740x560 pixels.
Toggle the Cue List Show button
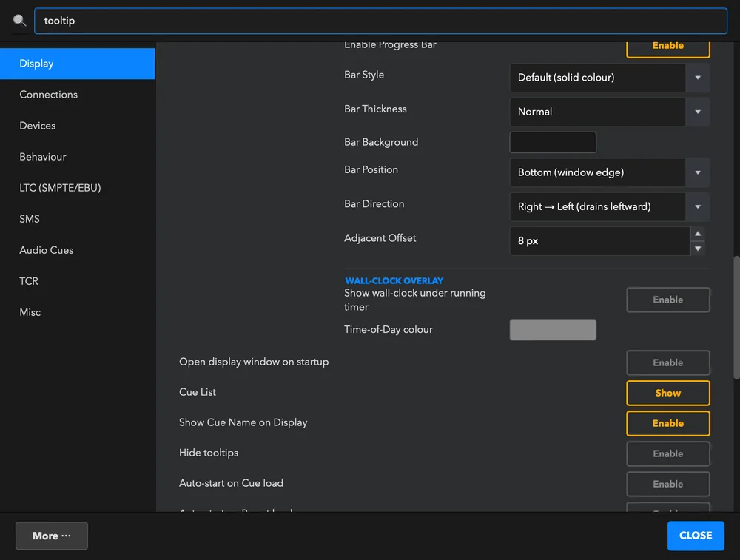(x=667, y=393)
